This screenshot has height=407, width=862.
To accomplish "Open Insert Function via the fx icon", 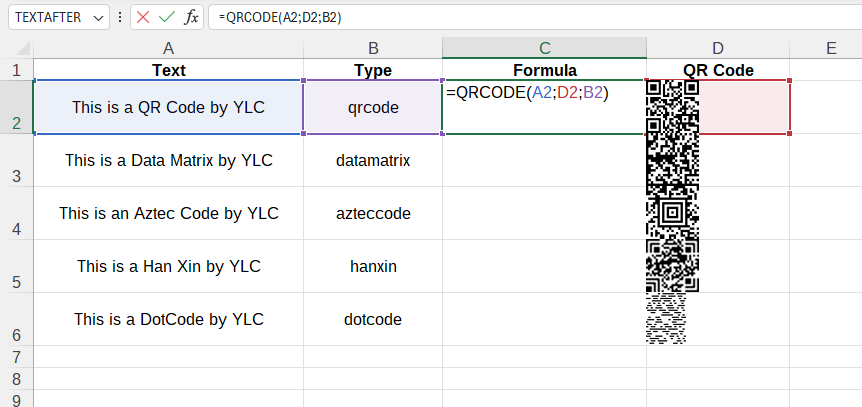I will click(x=191, y=18).
